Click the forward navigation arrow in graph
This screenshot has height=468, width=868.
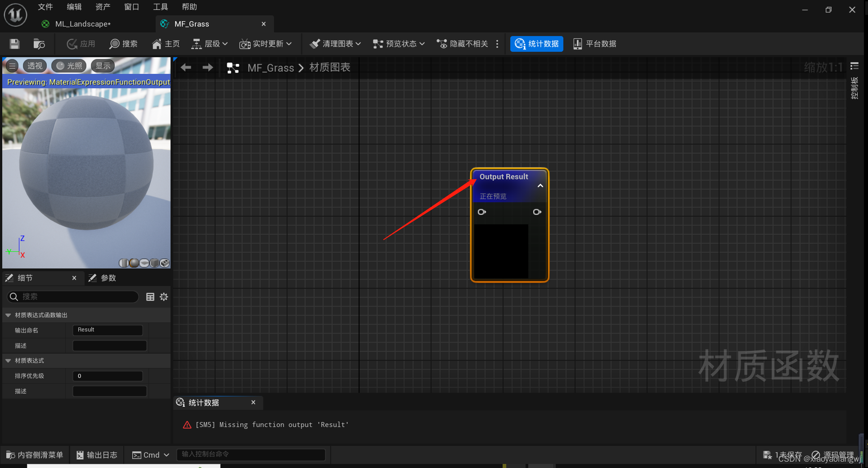(207, 68)
